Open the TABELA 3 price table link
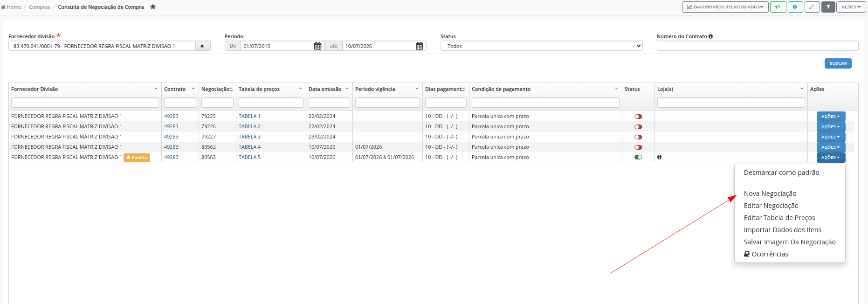Screen dimensions: 868x304 [x=249, y=137]
